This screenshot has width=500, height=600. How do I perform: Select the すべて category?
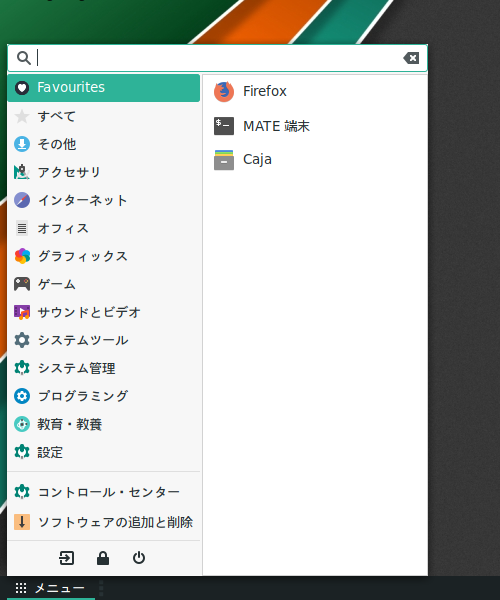pyautogui.click(x=104, y=116)
